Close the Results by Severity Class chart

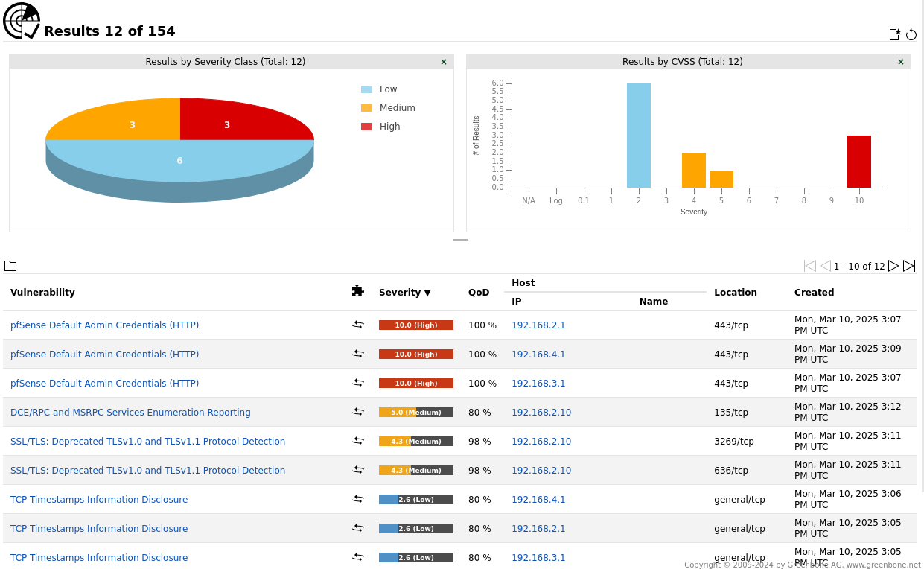[x=444, y=62]
